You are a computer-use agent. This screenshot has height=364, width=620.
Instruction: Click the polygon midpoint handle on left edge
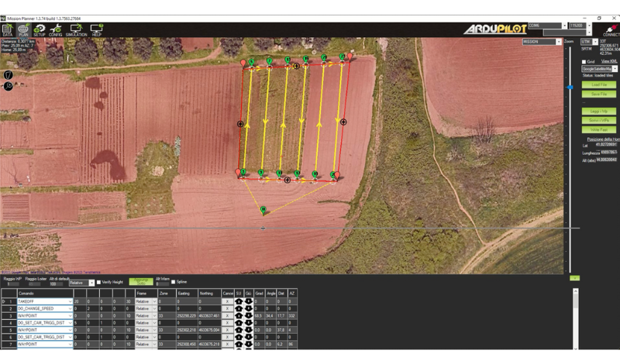[x=240, y=124]
